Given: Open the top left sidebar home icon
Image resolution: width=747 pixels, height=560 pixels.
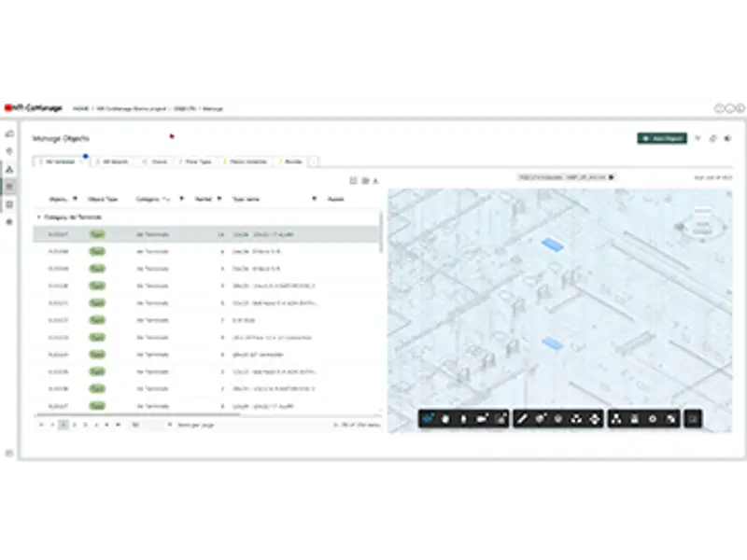Looking at the screenshot, I should point(9,134).
